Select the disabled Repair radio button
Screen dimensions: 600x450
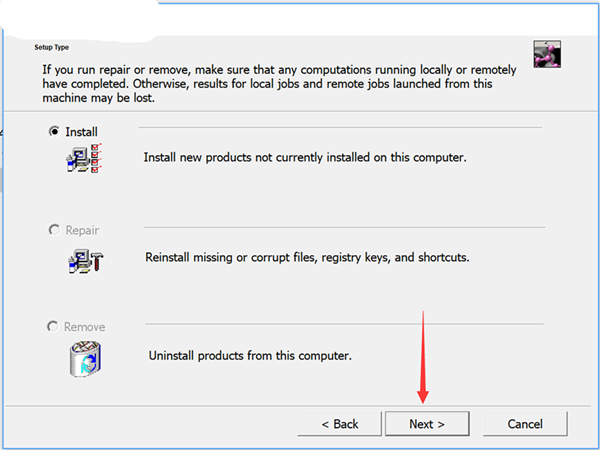[53, 230]
